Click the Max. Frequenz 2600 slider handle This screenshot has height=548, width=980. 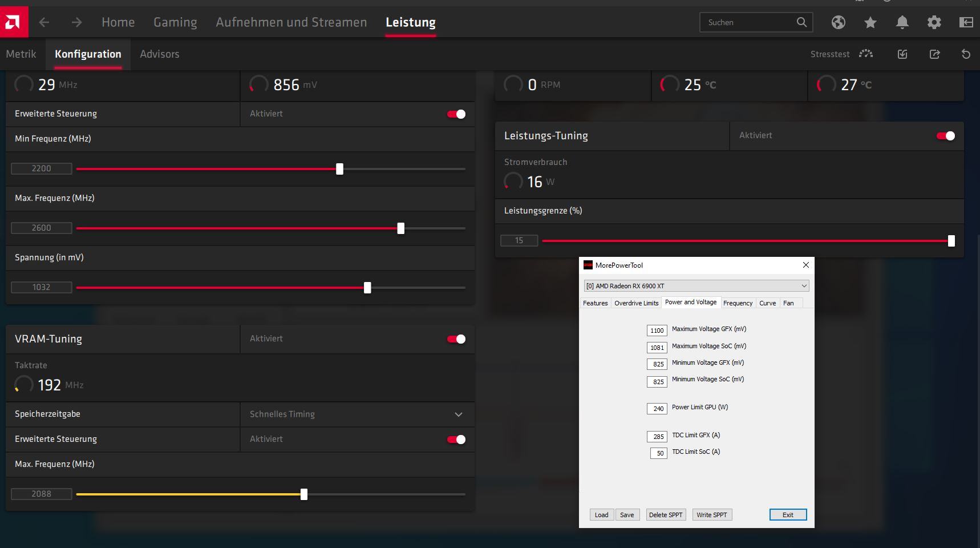[400, 228]
